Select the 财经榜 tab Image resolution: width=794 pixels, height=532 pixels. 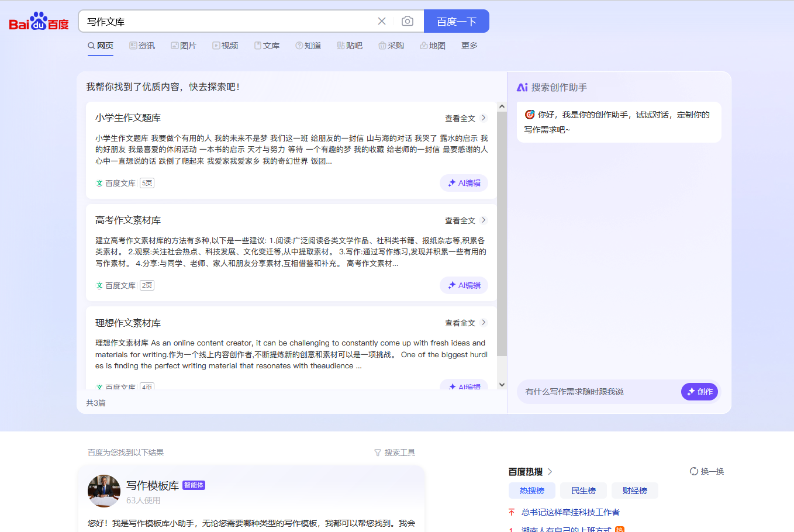[635, 490]
